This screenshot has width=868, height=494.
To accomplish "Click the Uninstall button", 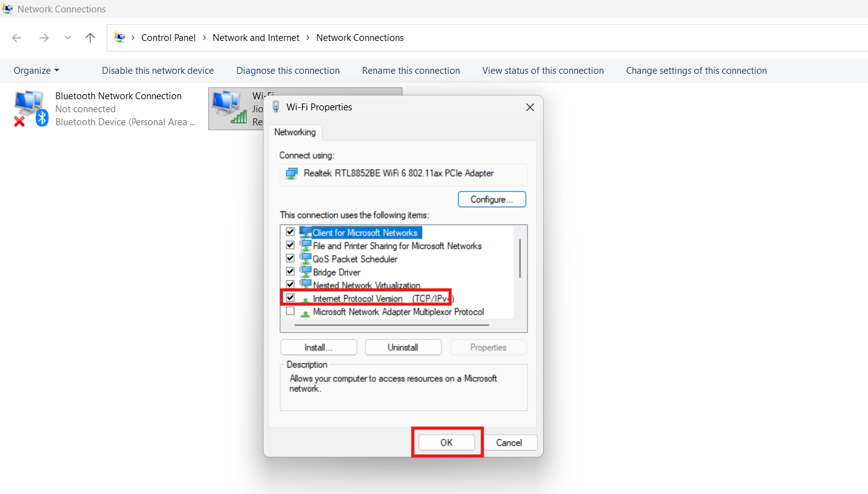I will pyautogui.click(x=403, y=348).
